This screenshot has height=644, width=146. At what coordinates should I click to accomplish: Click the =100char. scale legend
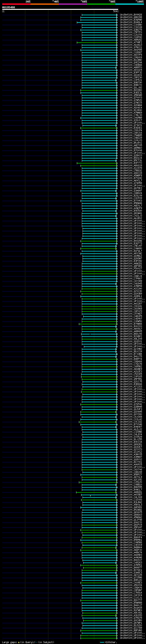tap(109, 642)
